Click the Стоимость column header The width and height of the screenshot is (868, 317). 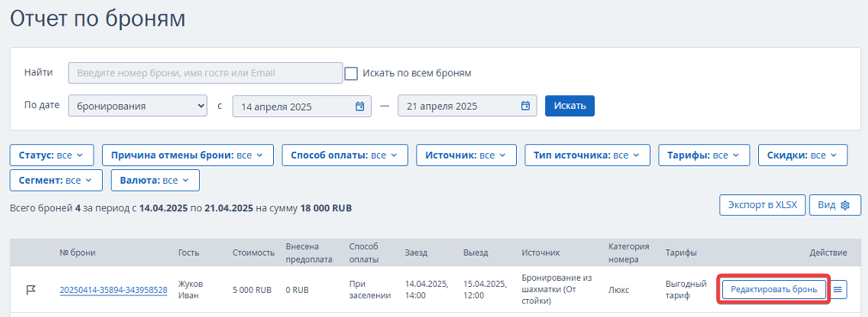pyautogui.click(x=253, y=253)
